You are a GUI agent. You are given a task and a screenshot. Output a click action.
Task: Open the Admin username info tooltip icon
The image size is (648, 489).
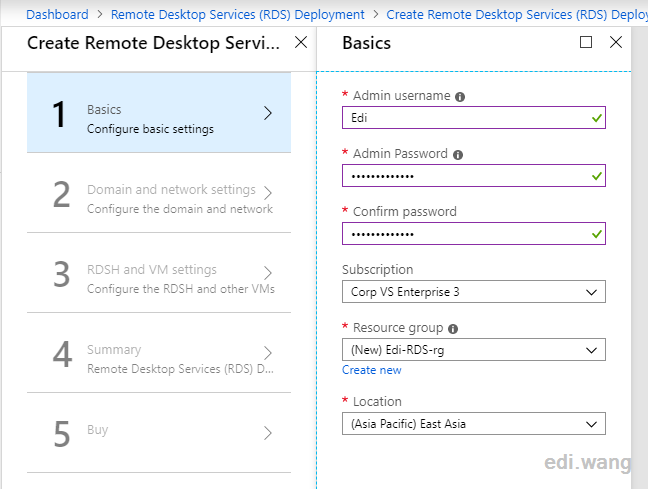[x=460, y=97]
